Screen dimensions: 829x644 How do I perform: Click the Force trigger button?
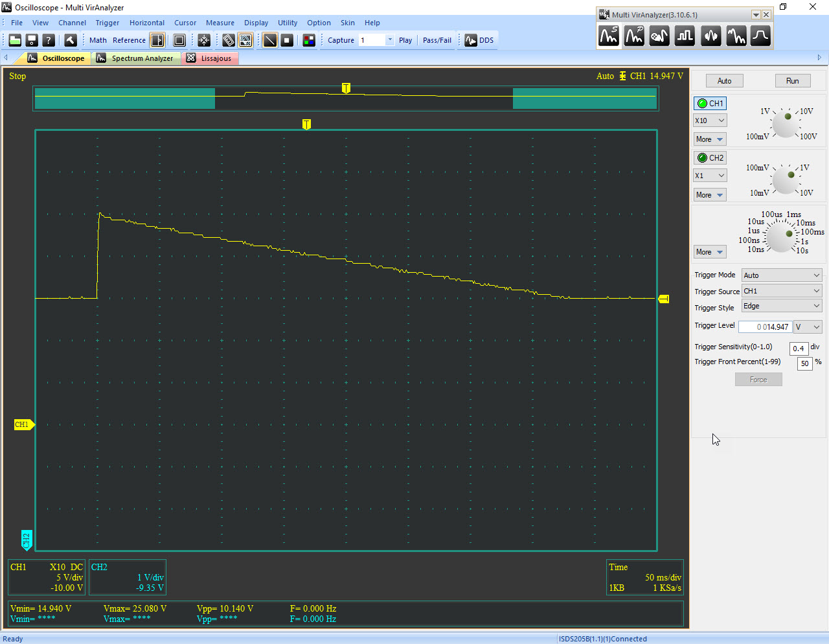click(x=758, y=380)
